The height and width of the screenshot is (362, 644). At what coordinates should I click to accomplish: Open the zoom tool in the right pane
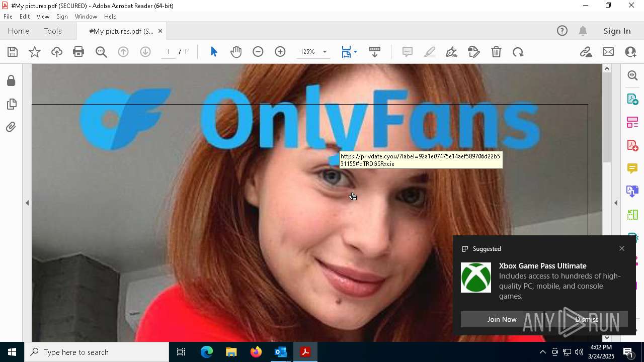632,75
